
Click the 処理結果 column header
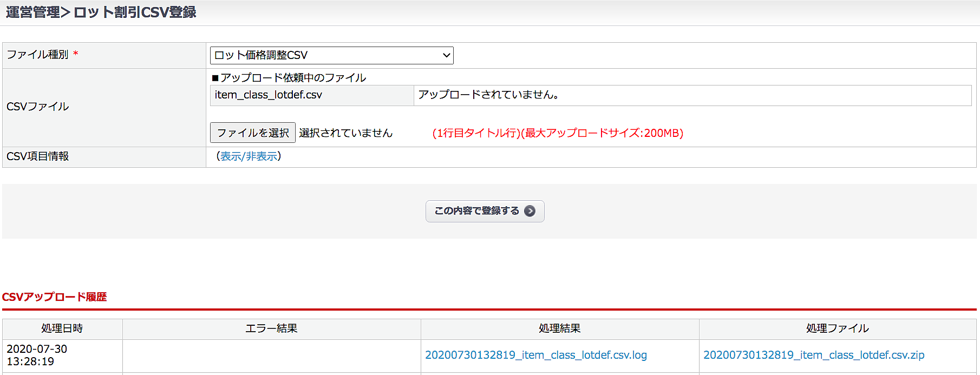coord(559,328)
